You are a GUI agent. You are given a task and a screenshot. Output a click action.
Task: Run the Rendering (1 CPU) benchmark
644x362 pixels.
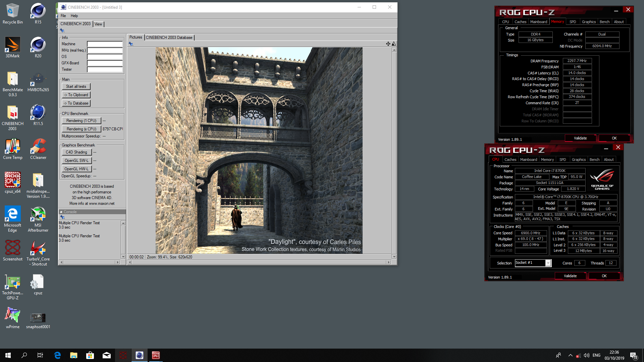click(81, 121)
